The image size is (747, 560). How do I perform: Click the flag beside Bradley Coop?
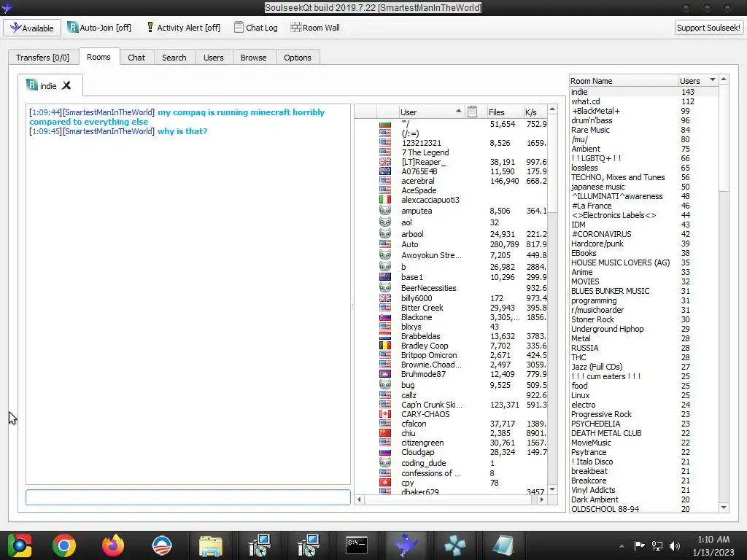(385, 346)
